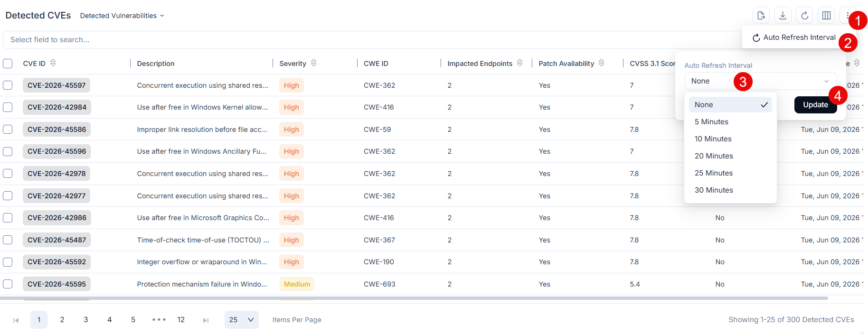Open the Auto Refresh Interval None combo box
This screenshot has width=868, height=334.
pos(760,81)
